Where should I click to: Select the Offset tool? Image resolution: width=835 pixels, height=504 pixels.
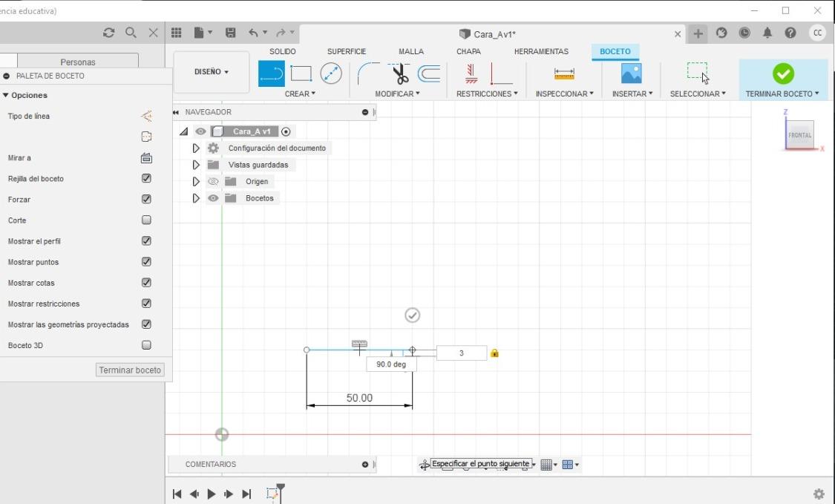pos(429,73)
